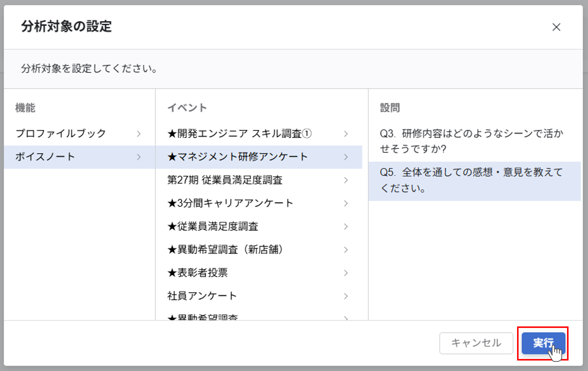
Task: Click chevron beside ★従業員満足度調査
Action: click(345, 227)
